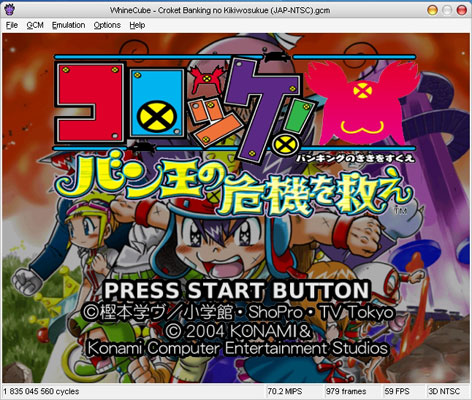Click the PRESS START BUTTON text
This screenshot has height=400, width=472.
[x=237, y=290]
